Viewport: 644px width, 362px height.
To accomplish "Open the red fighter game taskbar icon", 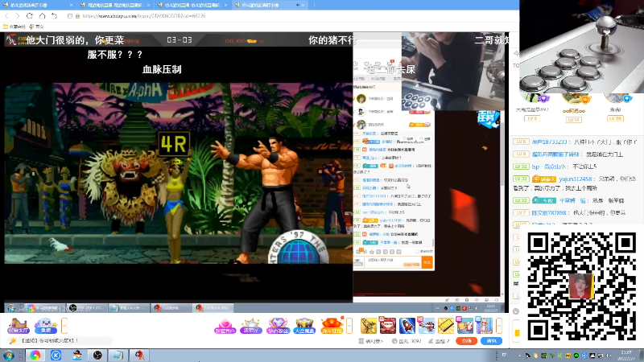I will pyautogui.click(x=139, y=355).
